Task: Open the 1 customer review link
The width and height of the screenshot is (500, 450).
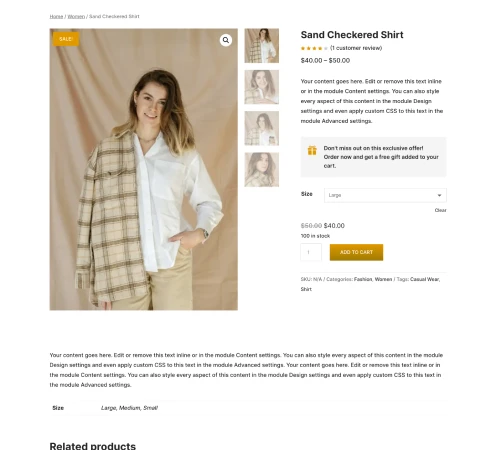Action: [x=356, y=48]
